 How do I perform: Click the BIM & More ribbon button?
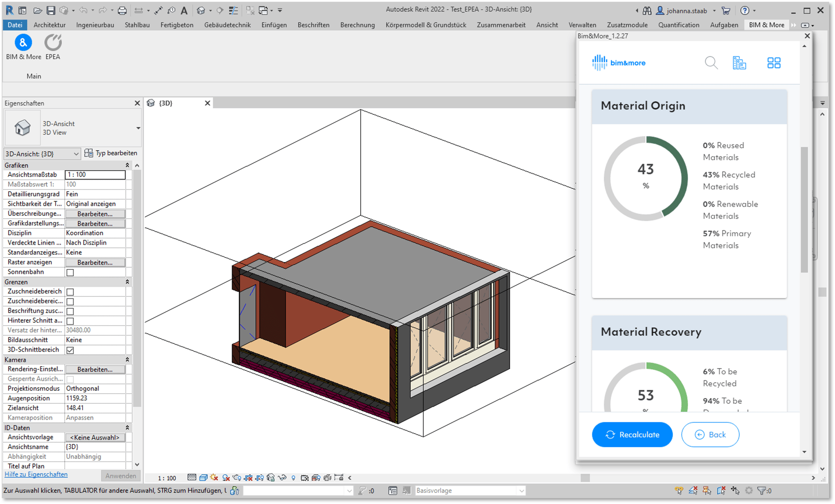coord(23,47)
